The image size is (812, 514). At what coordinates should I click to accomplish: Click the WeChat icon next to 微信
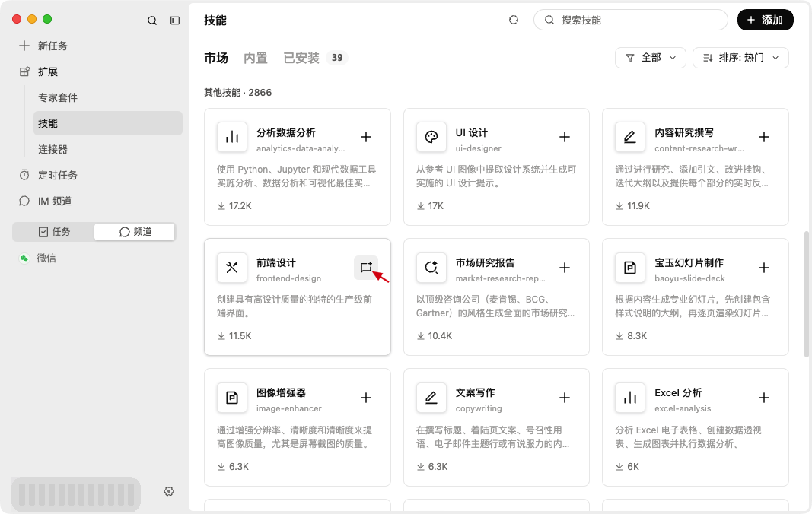pos(24,259)
